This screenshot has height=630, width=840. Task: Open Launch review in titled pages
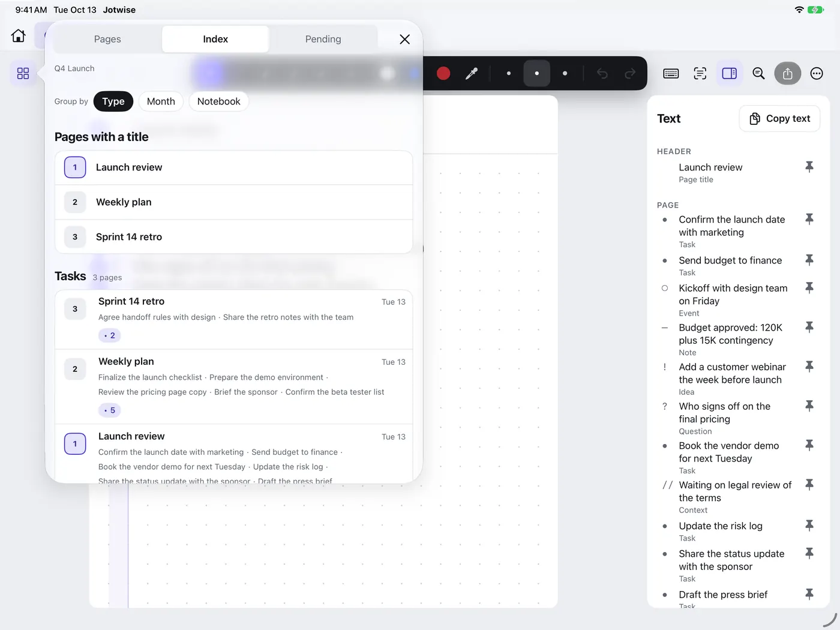click(234, 167)
